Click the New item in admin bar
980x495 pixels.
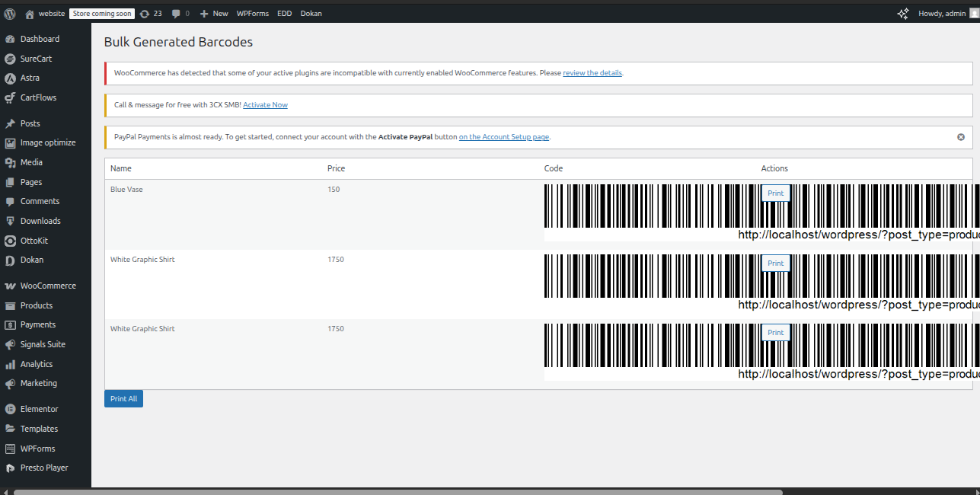[213, 13]
